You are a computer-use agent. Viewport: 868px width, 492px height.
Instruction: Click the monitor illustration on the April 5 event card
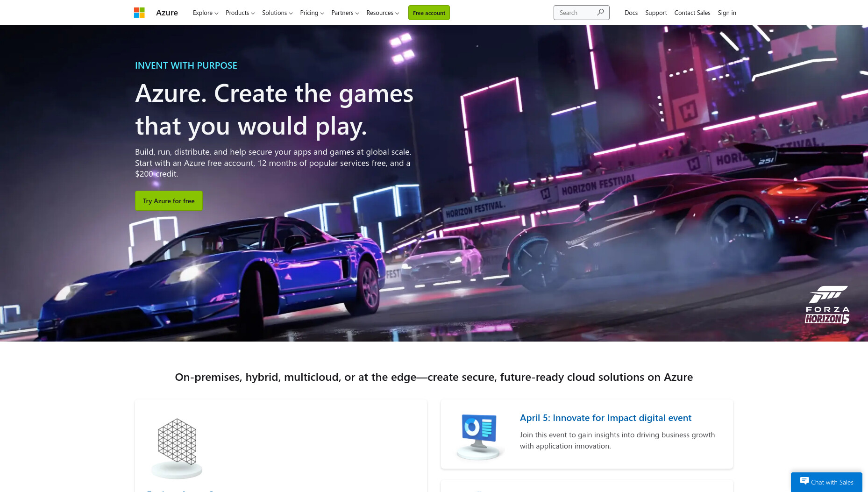point(479,436)
